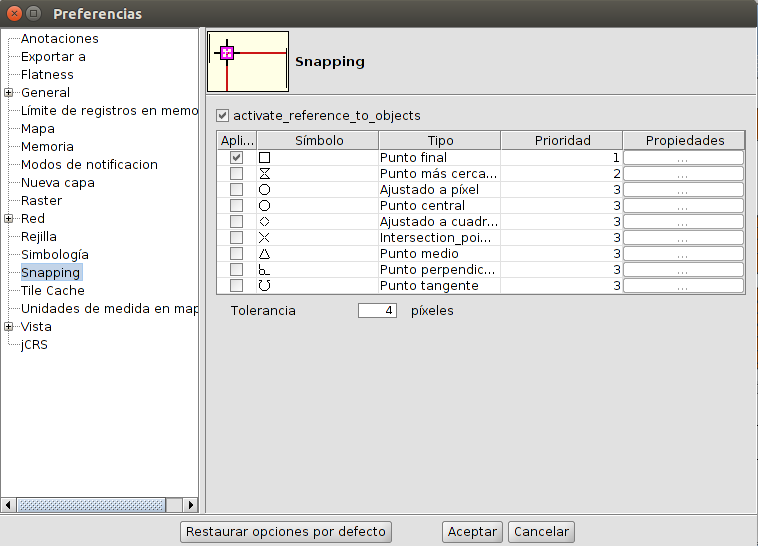Click the Snapping header preview image
Viewport: 758px width, 546px height.
pos(248,61)
